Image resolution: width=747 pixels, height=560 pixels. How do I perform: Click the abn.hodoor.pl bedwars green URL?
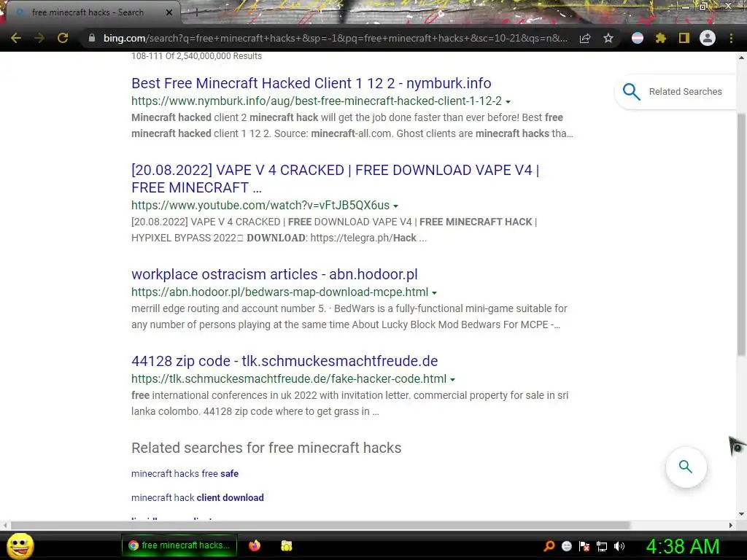click(x=279, y=292)
